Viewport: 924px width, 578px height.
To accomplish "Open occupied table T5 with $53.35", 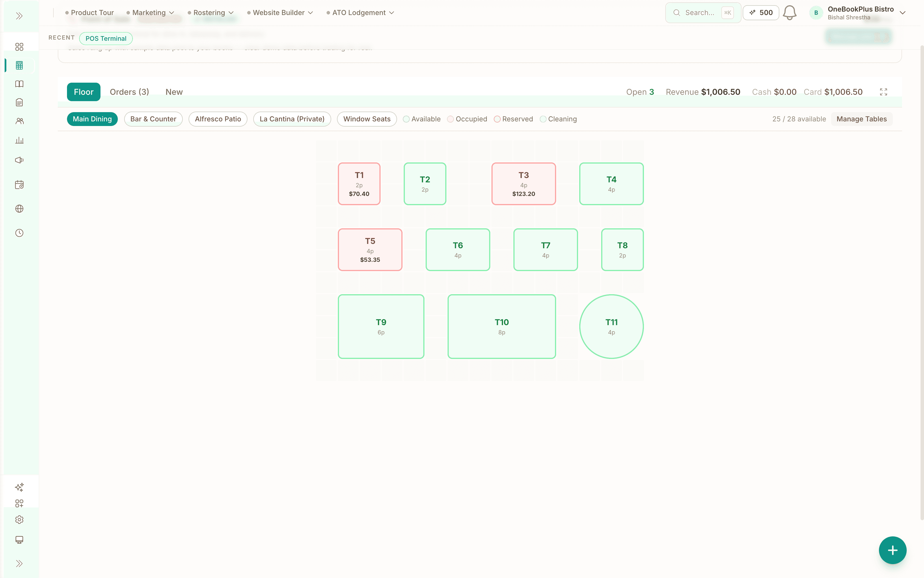I will coord(370,250).
